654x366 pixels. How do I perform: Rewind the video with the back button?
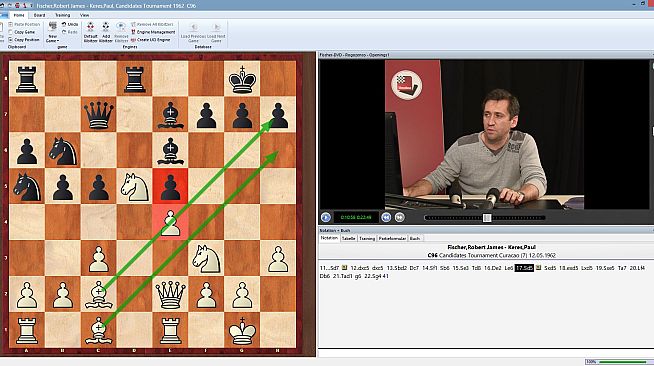(386, 217)
